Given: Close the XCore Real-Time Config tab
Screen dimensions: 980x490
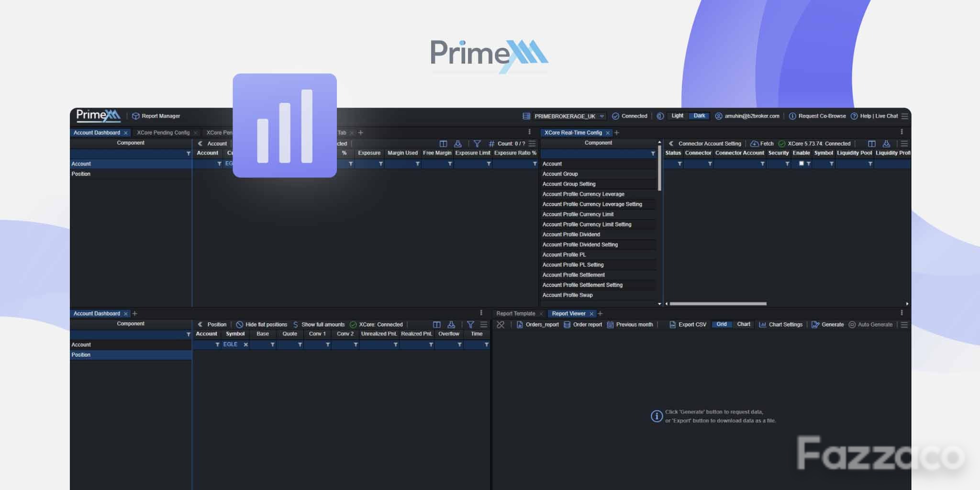Looking at the screenshot, I should click(608, 133).
